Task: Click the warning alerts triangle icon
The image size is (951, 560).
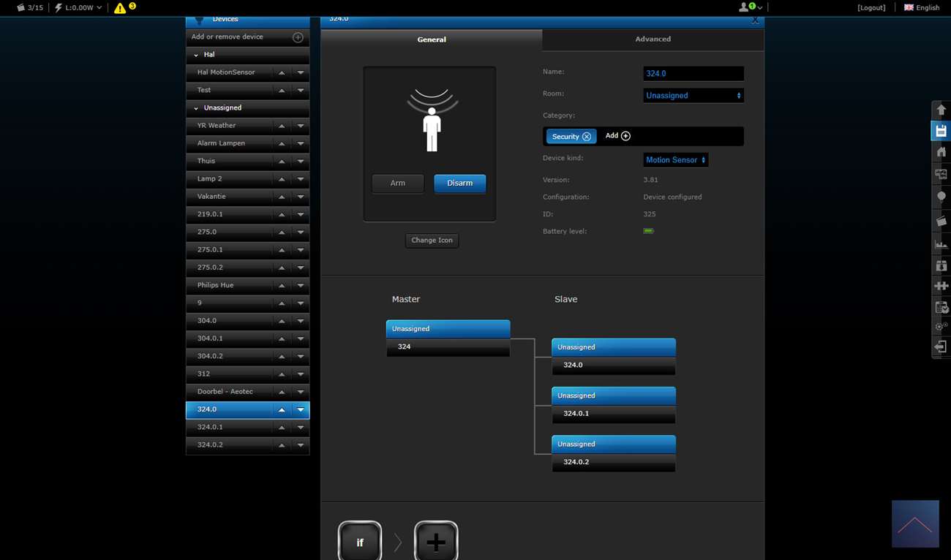Action: pos(120,8)
